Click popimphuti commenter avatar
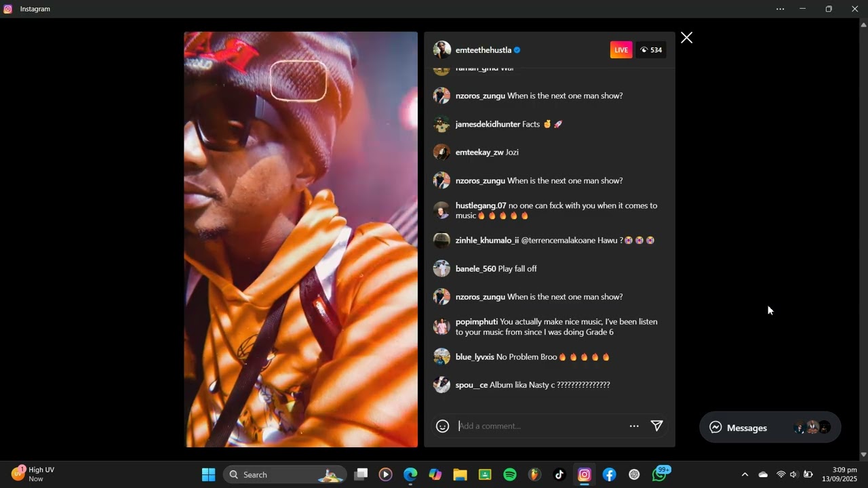Image resolution: width=868 pixels, height=488 pixels. tap(441, 327)
